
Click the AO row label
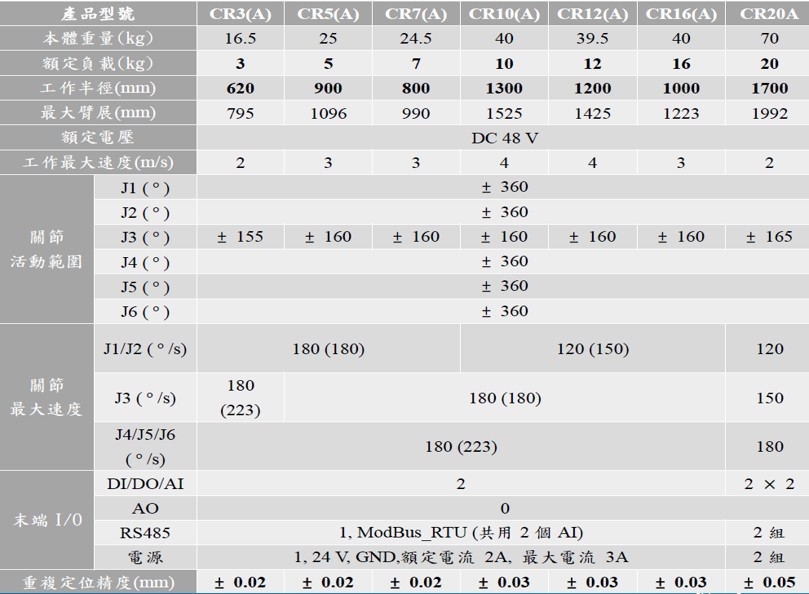[145, 508]
